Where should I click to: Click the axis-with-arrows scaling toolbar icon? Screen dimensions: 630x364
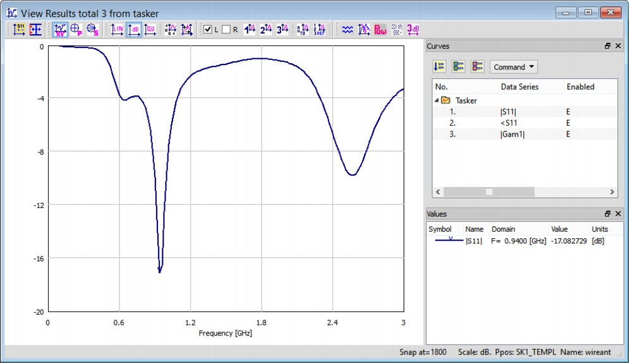187,29
